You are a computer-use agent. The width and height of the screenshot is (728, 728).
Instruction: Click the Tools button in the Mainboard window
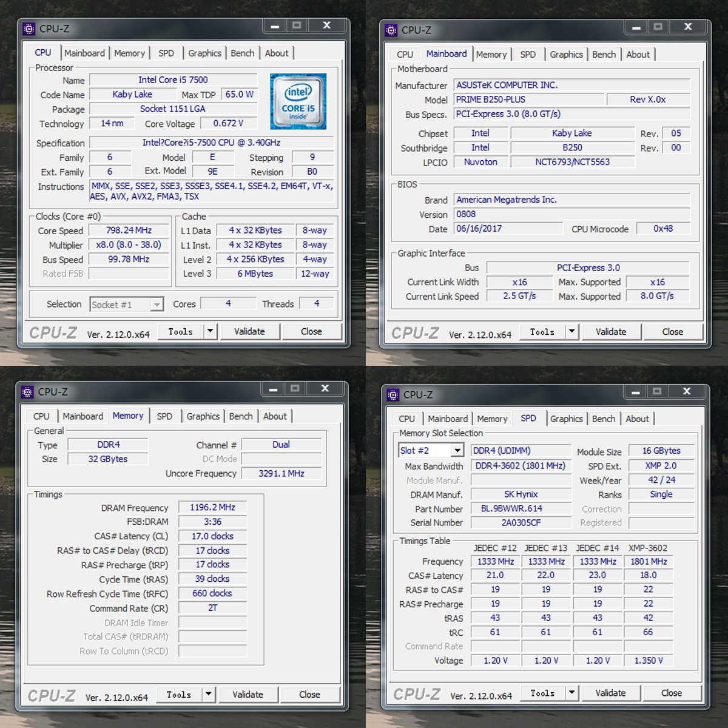542,332
